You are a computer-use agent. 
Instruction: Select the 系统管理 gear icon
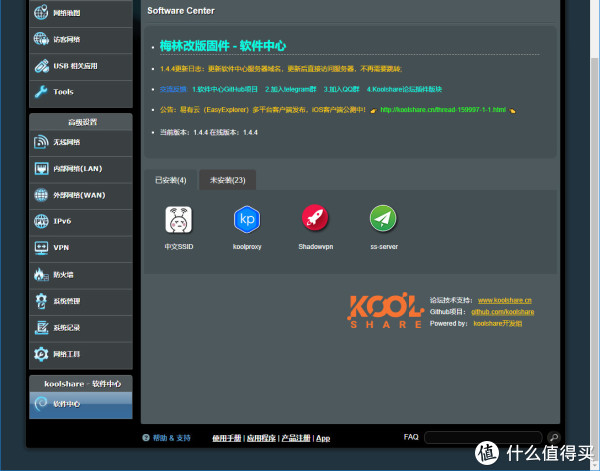click(41, 301)
